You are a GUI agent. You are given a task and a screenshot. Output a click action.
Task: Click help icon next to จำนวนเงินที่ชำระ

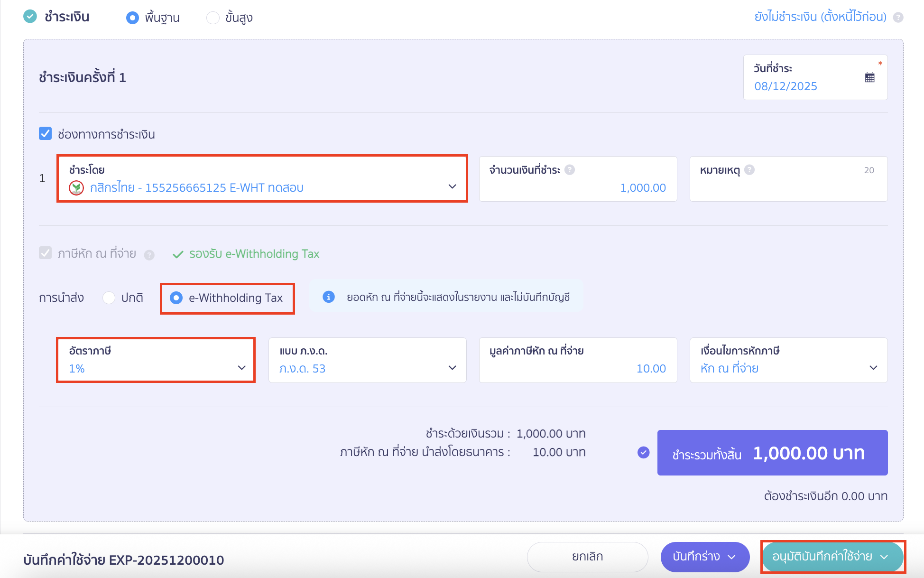point(570,170)
